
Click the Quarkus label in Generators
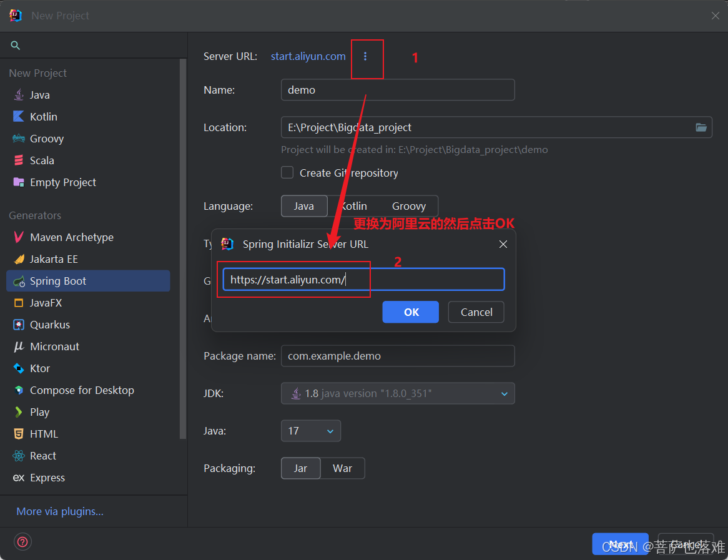(50, 325)
